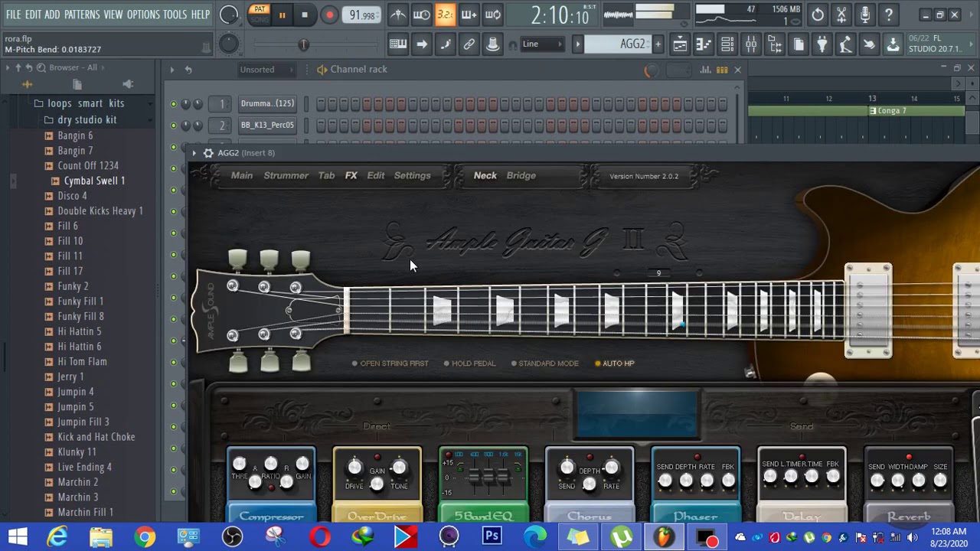Viewport: 980px width, 551px height.
Task: Open the Edit tab in AGG2
Action: (x=375, y=175)
